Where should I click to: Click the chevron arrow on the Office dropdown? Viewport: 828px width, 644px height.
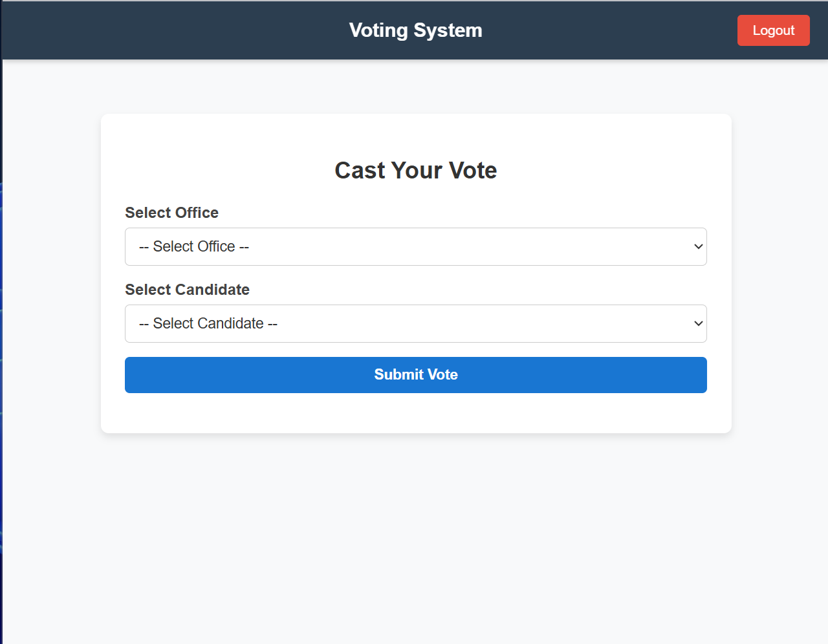pyautogui.click(x=698, y=246)
